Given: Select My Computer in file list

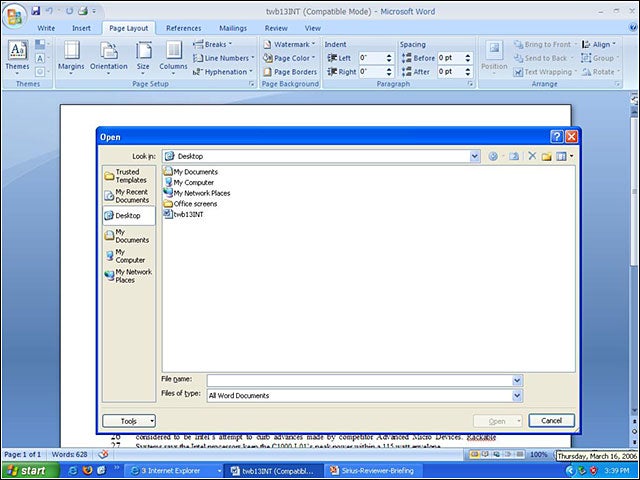Looking at the screenshot, I should [189, 182].
